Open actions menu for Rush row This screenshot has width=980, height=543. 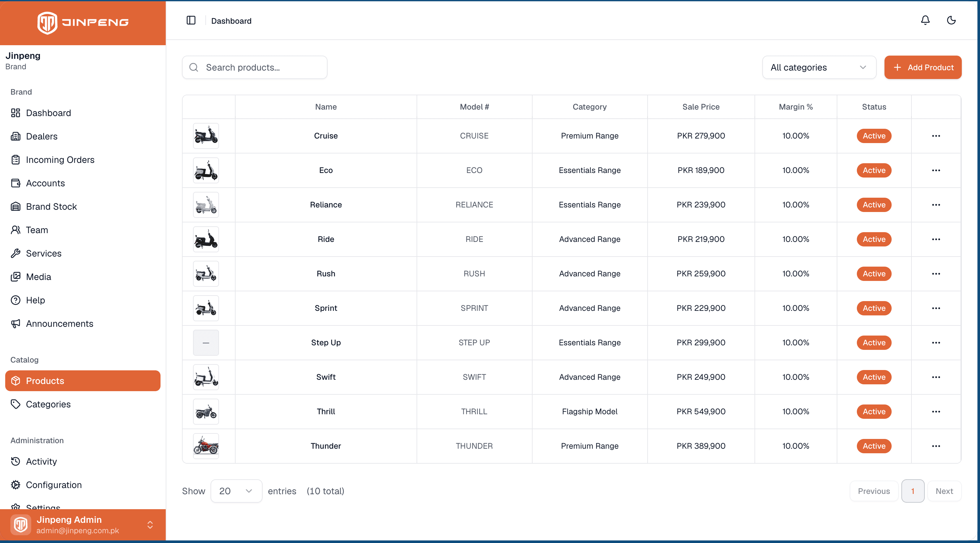936,274
